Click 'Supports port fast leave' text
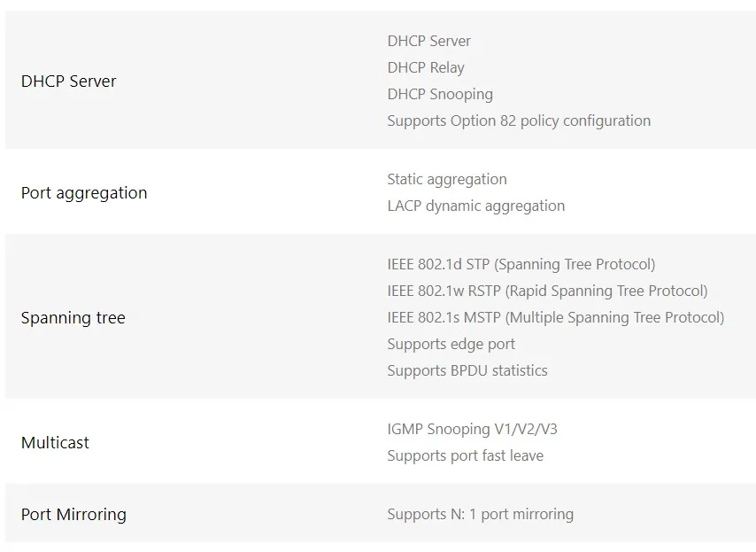Viewport: 756px width, 552px height. coord(465,455)
